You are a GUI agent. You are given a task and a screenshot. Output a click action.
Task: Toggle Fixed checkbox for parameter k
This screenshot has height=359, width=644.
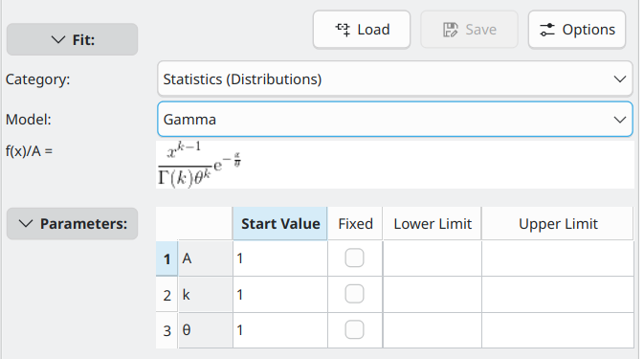click(x=354, y=294)
